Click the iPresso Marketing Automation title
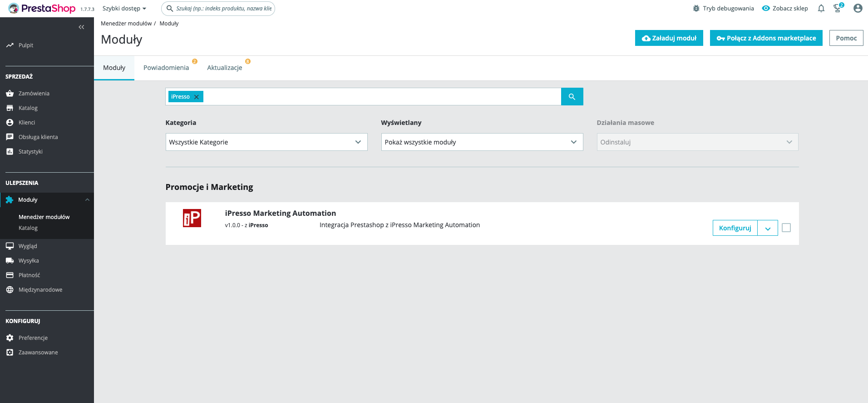The width and height of the screenshot is (868, 403). point(281,213)
